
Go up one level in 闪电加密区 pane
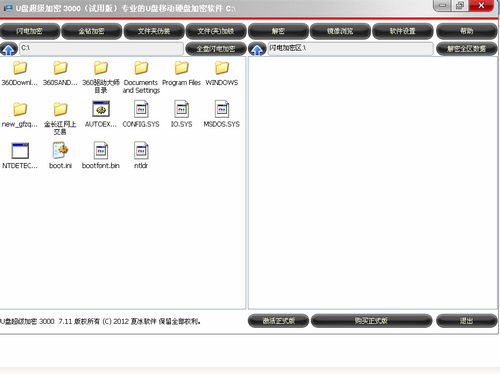[x=257, y=49]
